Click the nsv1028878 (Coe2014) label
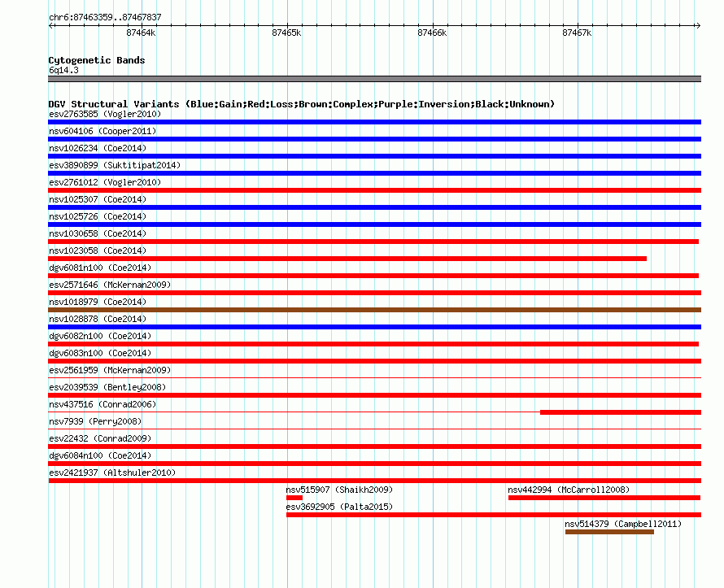Viewport: 724px width, 588px height. click(98, 319)
